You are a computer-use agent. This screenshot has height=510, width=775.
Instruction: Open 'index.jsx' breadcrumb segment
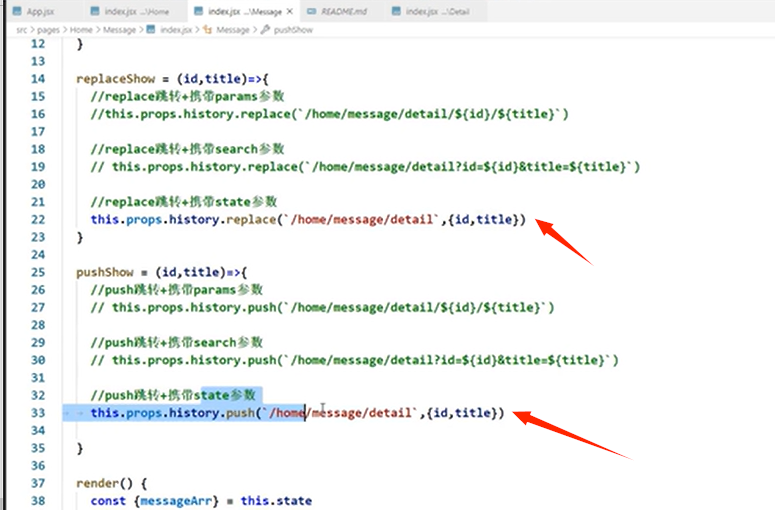[176, 30]
